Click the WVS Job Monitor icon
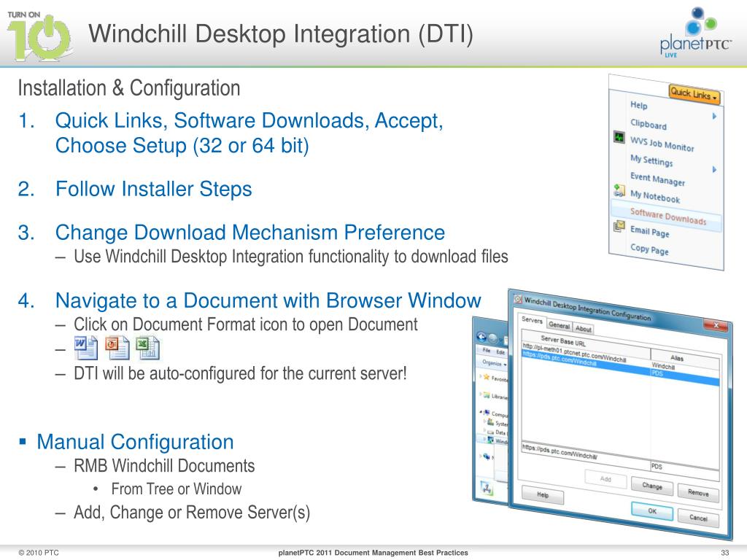747x560 pixels. pos(619,138)
